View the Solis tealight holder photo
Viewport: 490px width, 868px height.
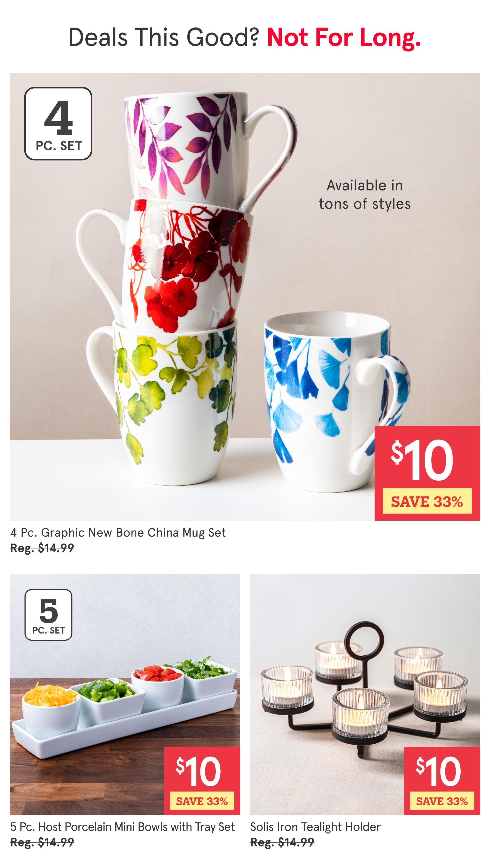tap(365, 695)
